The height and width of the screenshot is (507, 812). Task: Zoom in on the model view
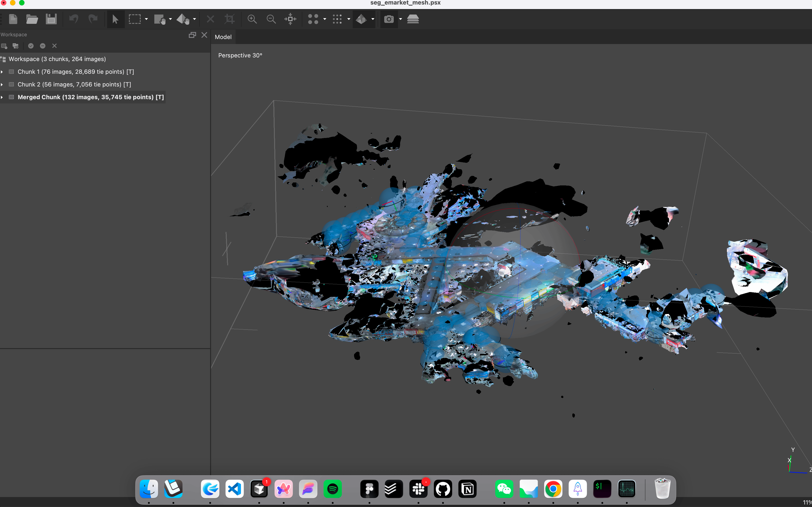252,19
